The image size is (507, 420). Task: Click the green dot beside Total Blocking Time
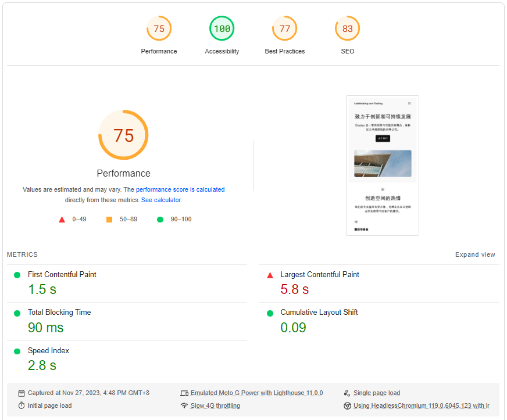pyautogui.click(x=17, y=313)
